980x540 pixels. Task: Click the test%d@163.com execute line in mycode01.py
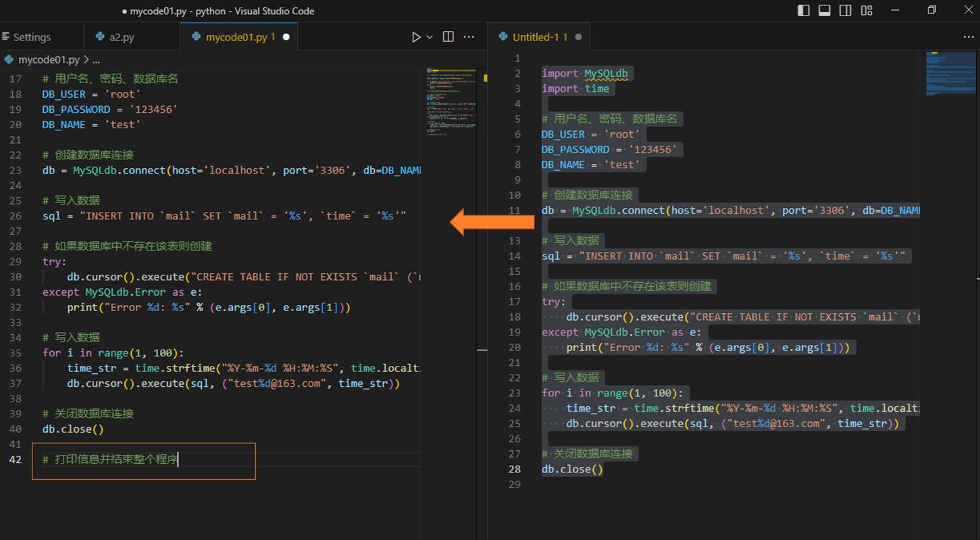pos(234,383)
